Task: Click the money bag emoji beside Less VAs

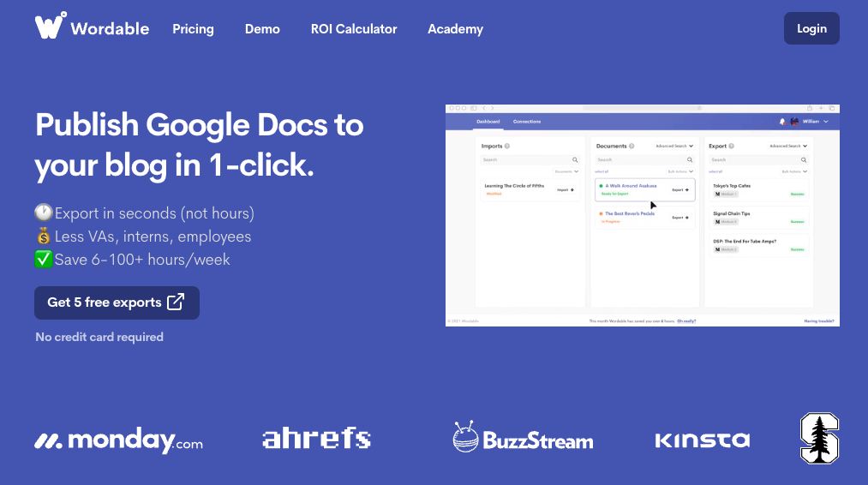Action: pos(43,236)
